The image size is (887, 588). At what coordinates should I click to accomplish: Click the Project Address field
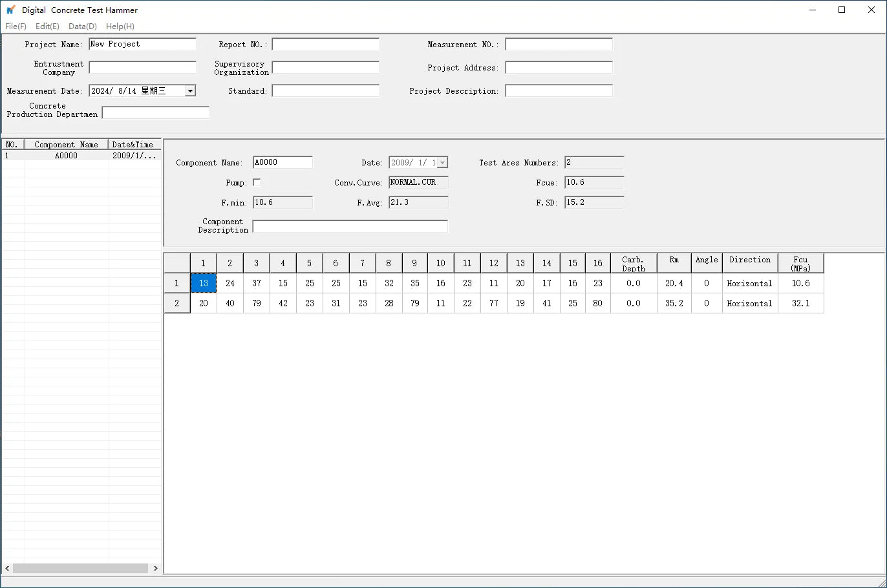pos(559,67)
